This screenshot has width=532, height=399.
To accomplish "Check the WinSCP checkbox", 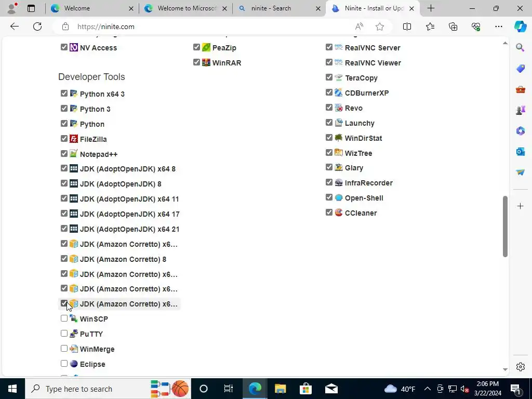I will click(64, 318).
